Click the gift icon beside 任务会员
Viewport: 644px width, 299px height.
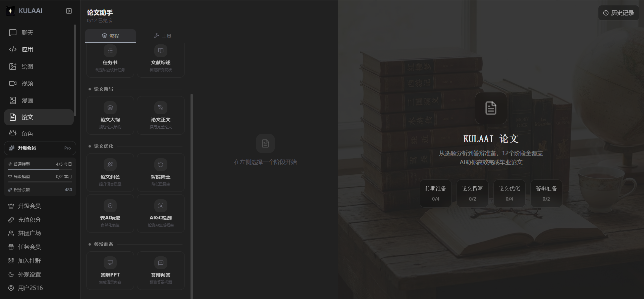click(x=11, y=247)
